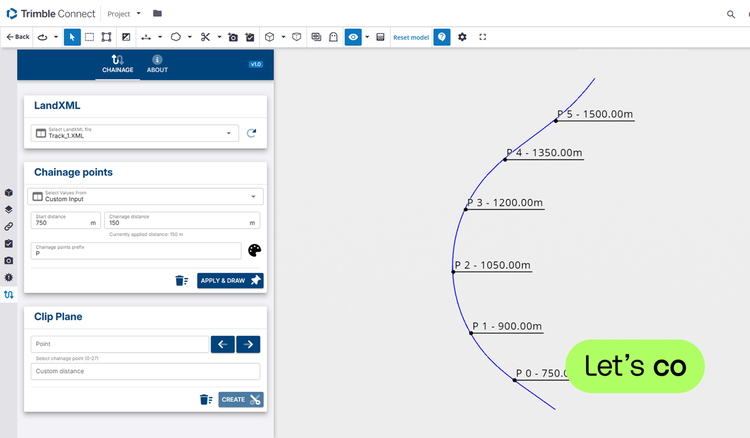This screenshot has height=438, width=750.
Task: Open the search magnifier at top right
Action: [x=731, y=14]
